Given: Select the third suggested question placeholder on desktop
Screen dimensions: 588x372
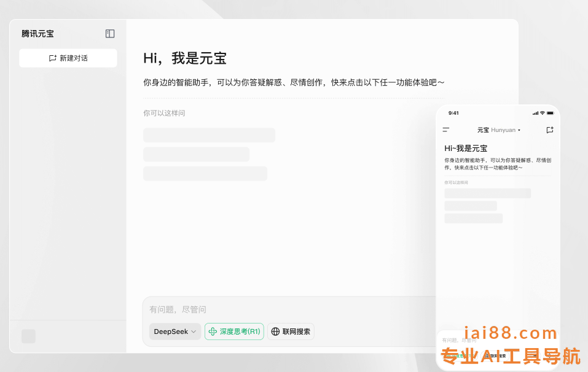Looking at the screenshot, I should tap(205, 174).
